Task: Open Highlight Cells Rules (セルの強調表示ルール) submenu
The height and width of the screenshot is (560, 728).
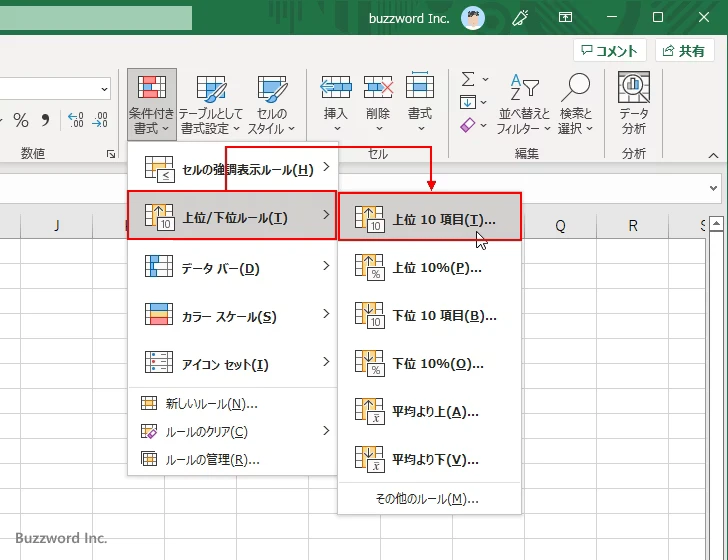Action: (x=233, y=168)
